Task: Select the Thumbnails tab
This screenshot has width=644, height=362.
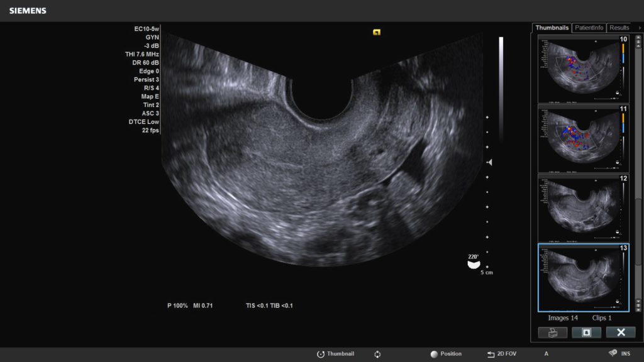Action: (552, 28)
